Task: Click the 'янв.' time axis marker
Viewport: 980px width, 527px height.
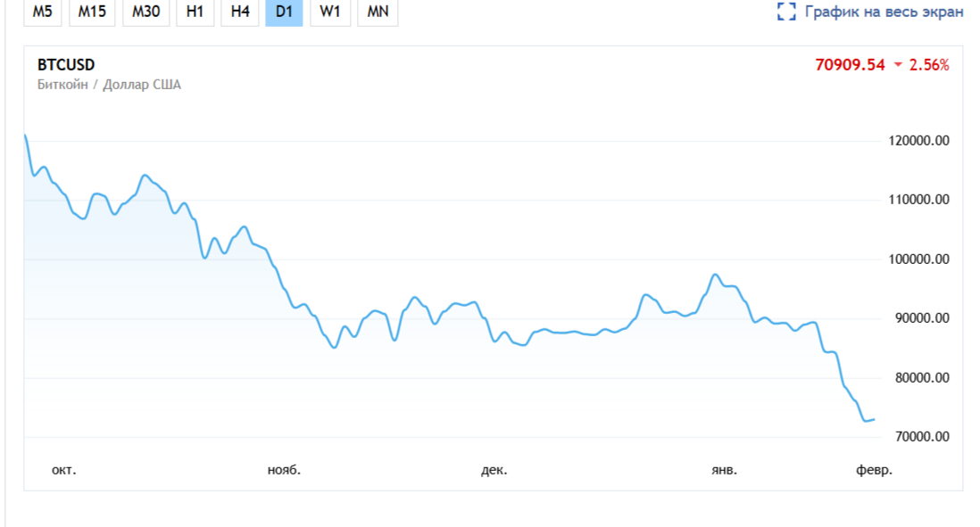Action: pyautogui.click(x=724, y=469)
